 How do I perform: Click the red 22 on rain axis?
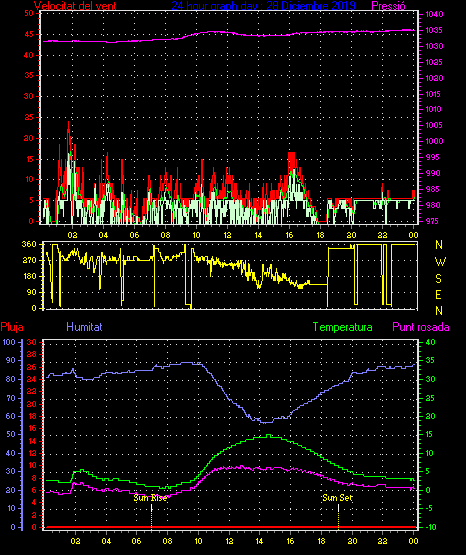32,391
